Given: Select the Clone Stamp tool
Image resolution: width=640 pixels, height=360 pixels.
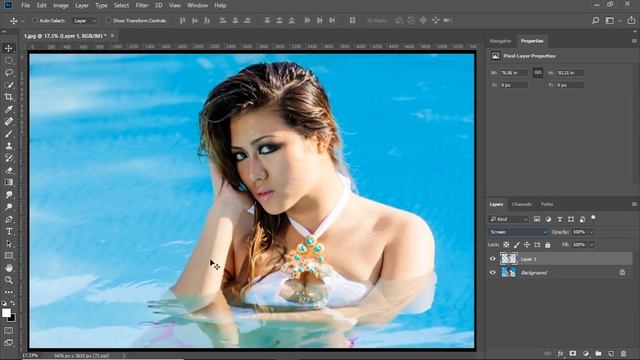Looking at the screenshot, I should click(x=9, y=146).
